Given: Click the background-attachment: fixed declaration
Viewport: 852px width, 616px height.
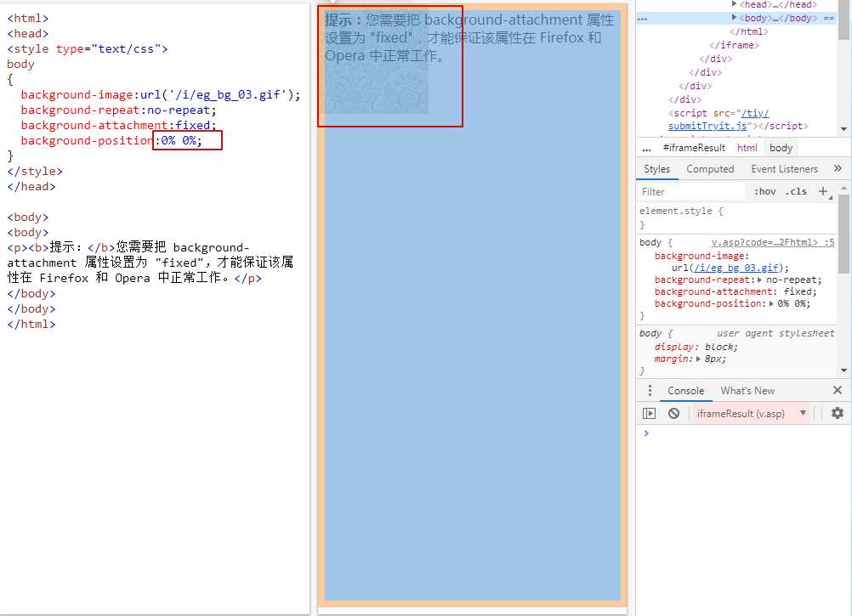Looking at the screenshot, I should [x=736, y=292].
